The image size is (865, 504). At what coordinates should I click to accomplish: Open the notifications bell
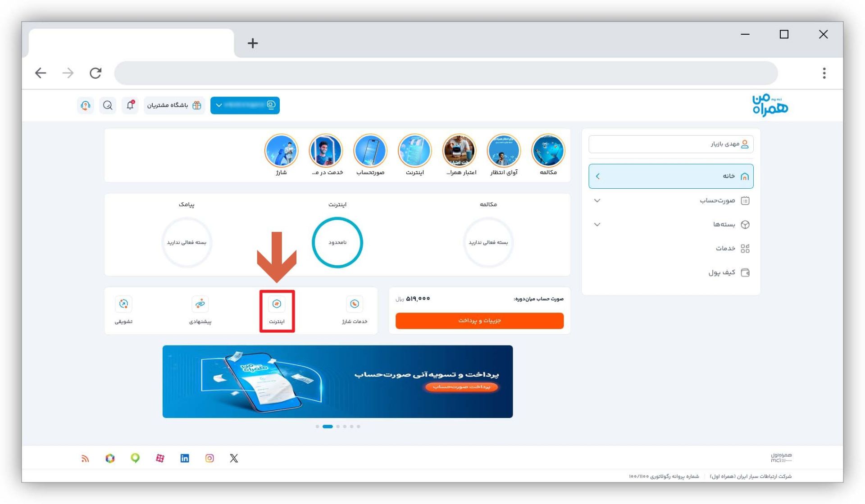tap(130, 105)
